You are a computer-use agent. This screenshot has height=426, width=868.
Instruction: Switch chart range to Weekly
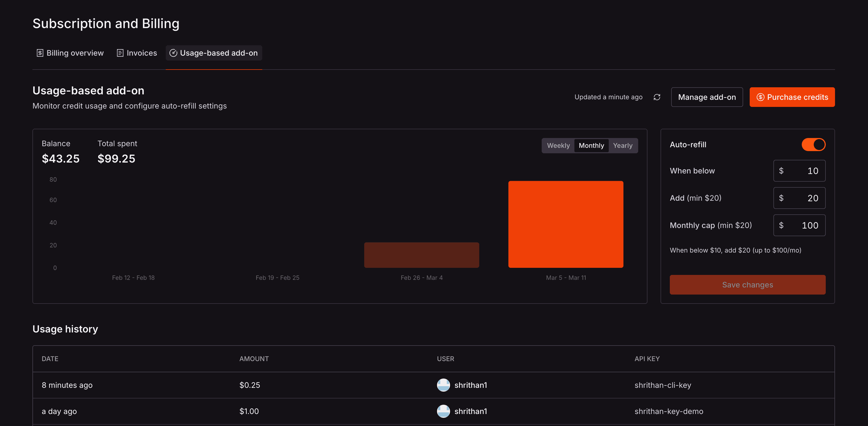[x=558, y=146]
